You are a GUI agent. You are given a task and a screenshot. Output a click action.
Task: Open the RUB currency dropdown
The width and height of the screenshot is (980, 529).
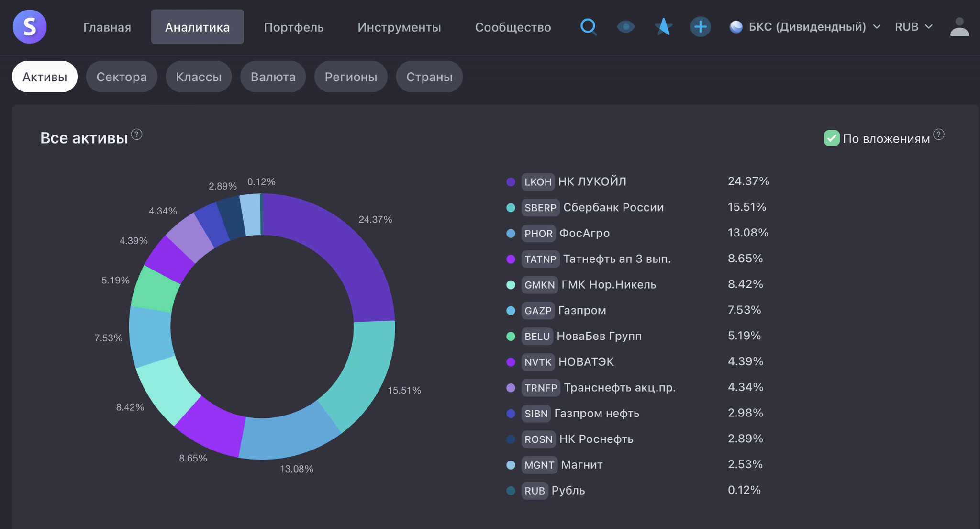click(913, 27)
